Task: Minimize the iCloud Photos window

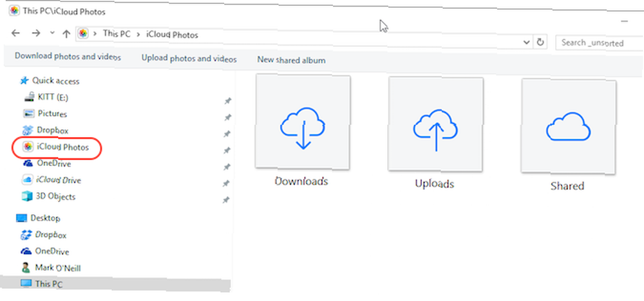Action: pyautogui.click(x=625, y=21)
